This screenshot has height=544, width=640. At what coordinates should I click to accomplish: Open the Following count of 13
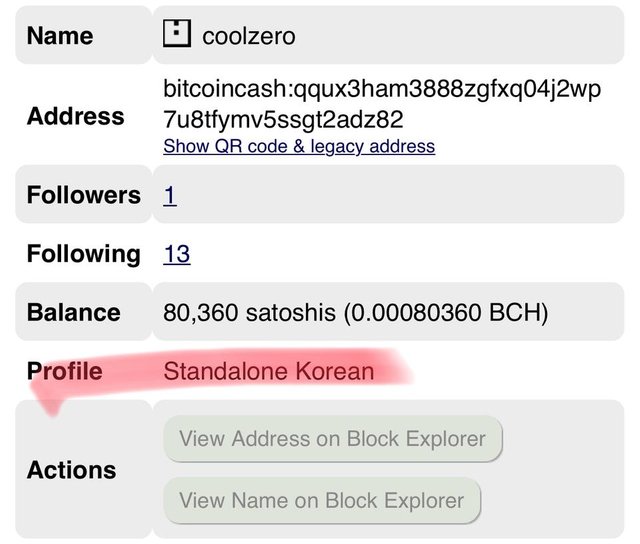point(176,254)
